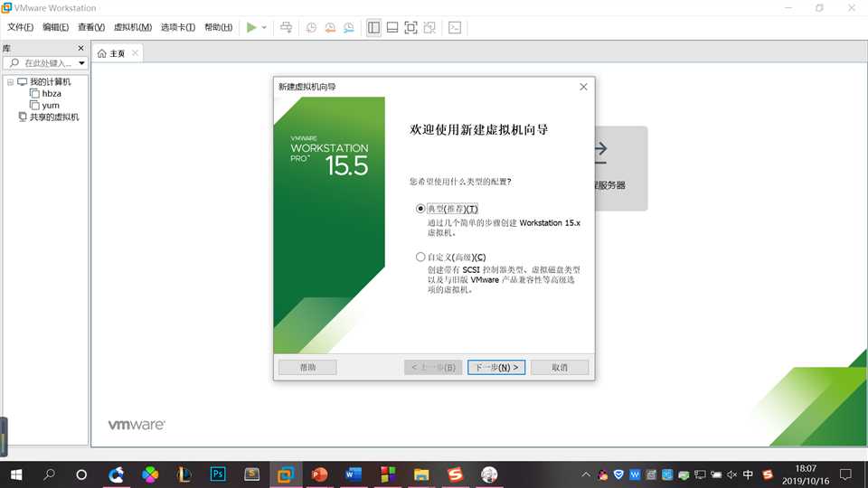Viewport: 868px width, 488px height.
Task: Click the revert to snapshot icon
Action: point(330,27)
